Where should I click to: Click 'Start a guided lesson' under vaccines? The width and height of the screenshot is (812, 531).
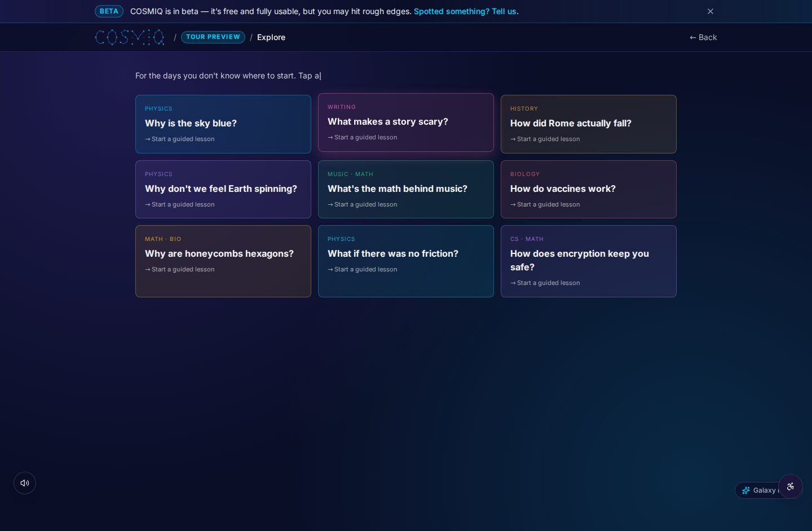pyautogui.click(x=545, y=204)
